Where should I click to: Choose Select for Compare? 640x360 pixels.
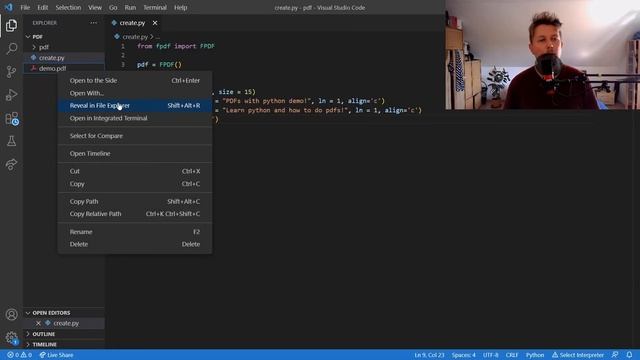pyautogui.click(x=135, y=136)
